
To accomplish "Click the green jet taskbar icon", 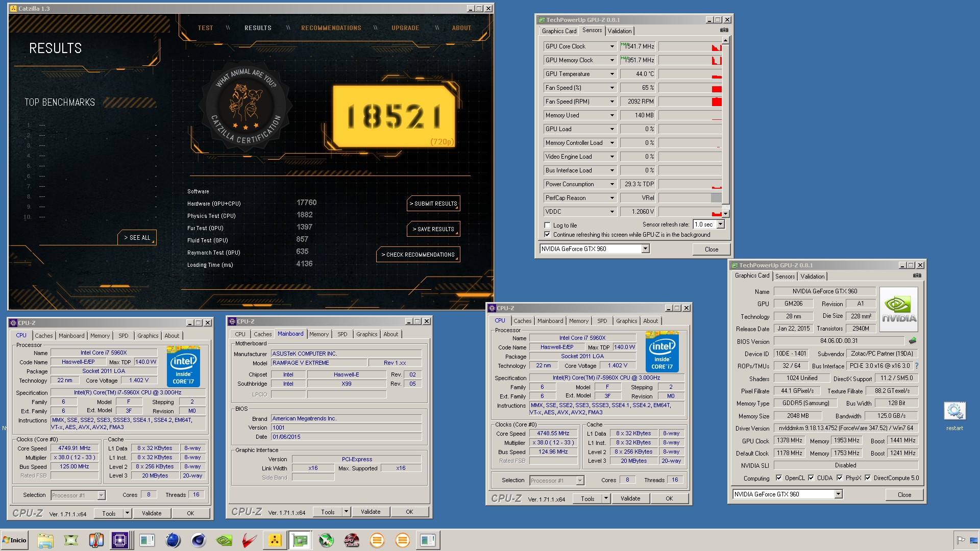I will [x=326, y=540].
